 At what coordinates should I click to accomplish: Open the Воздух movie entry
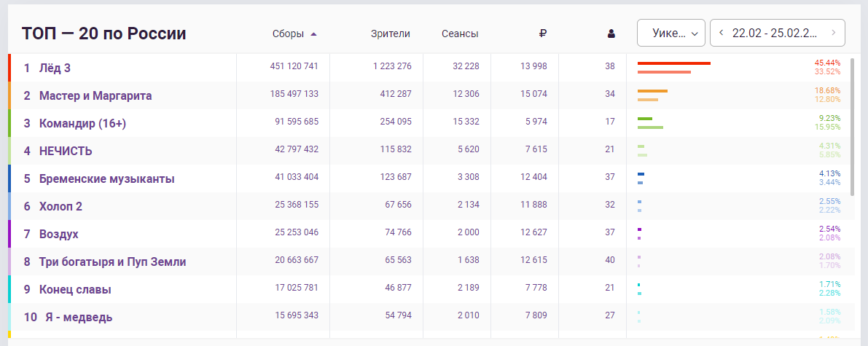[x=59, y=234]
